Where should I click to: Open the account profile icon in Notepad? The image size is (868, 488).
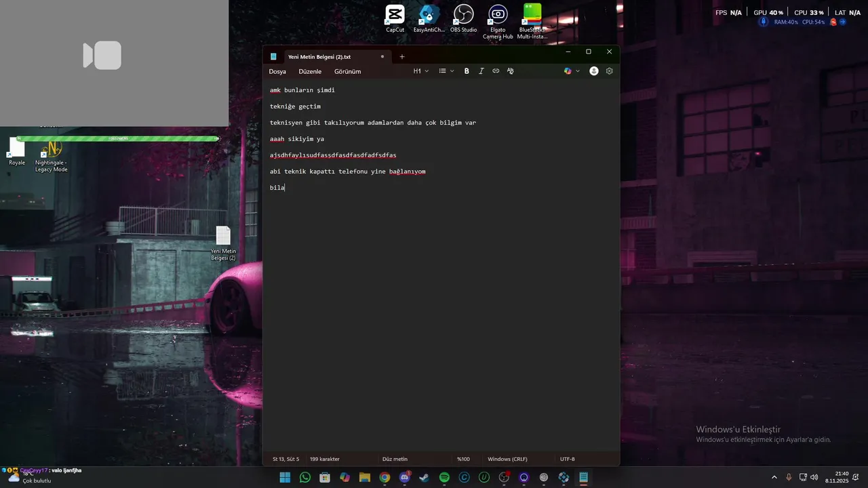[x=594, y=71]
